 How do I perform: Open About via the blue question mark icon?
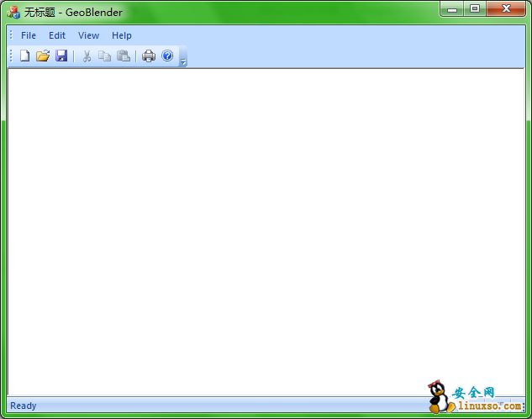coord(167,56)
